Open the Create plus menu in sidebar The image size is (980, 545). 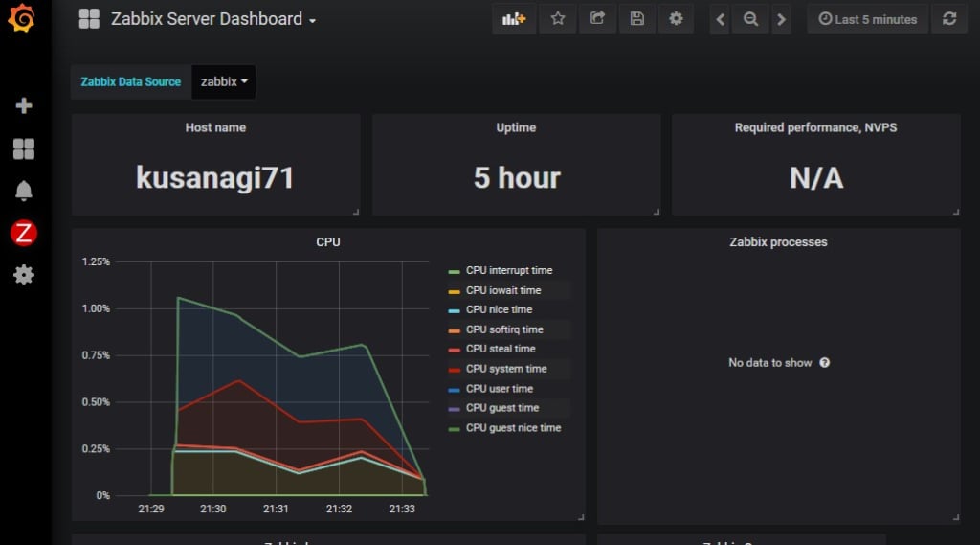24,105
